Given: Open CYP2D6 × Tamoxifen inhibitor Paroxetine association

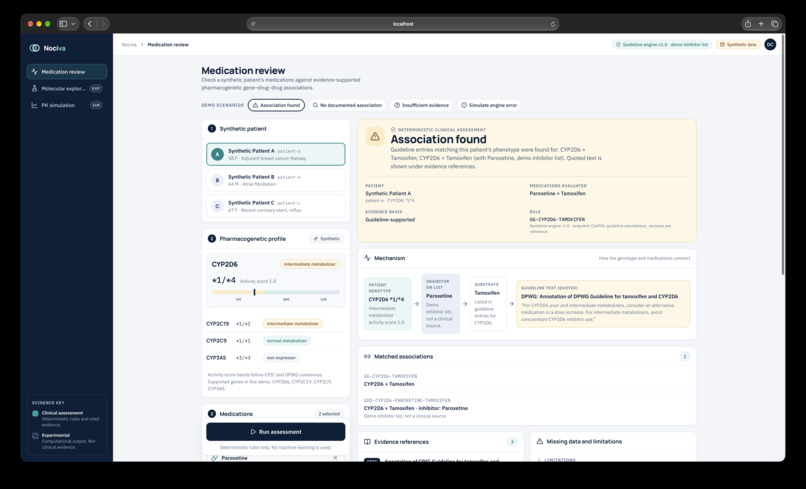Looking at the screenshot, I should pos(527,408).
